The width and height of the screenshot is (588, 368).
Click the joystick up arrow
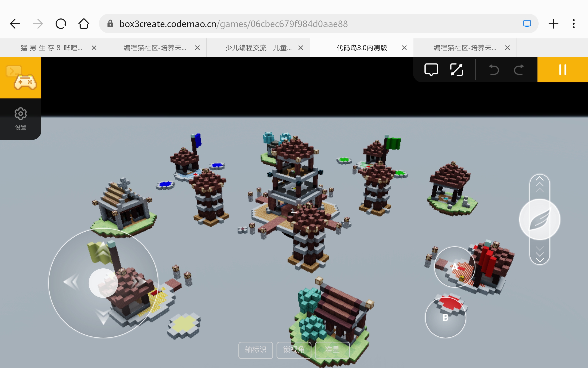(x=103, y=250)
